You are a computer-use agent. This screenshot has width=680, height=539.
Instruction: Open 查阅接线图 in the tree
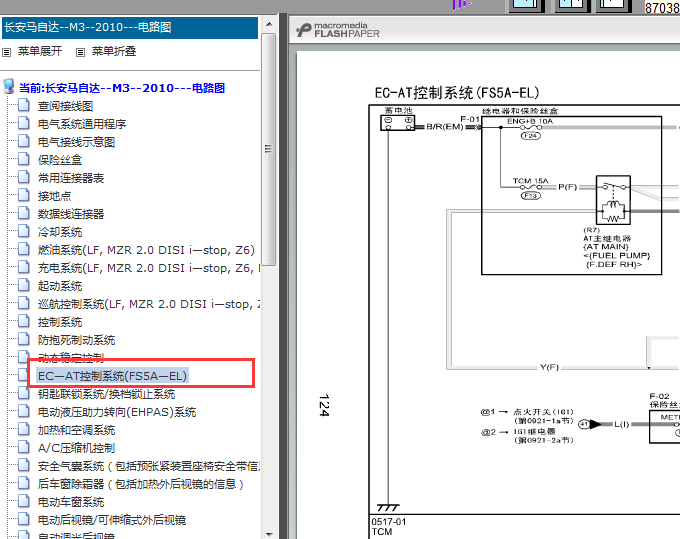(65, 106)
